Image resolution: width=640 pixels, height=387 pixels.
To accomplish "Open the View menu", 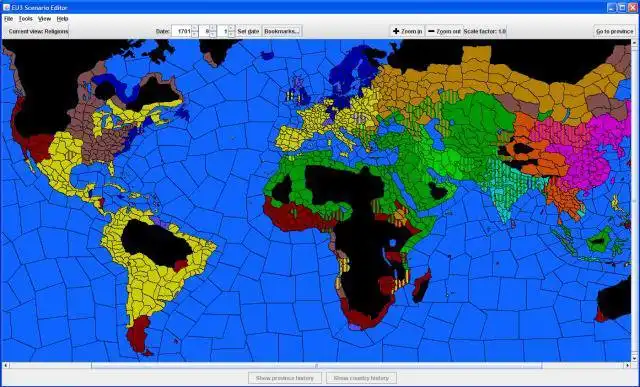I will click(x=44, y=19).
